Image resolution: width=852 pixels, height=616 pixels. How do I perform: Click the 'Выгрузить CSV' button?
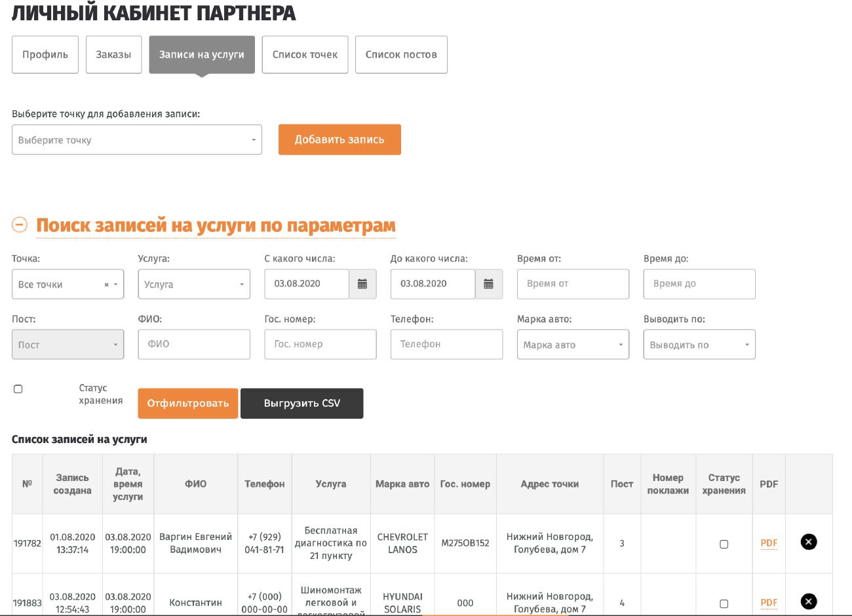[301, 403]
